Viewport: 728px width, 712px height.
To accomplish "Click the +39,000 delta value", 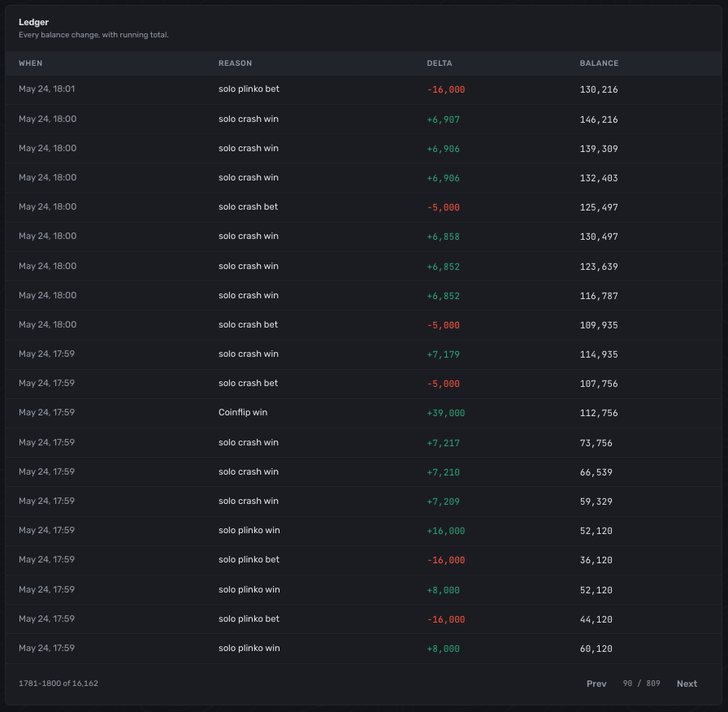I will pyautogui.click(x=446, y=413).
